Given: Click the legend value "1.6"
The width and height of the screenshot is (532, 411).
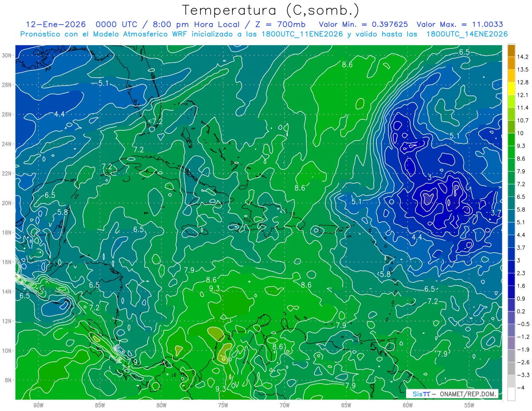Looking at the screenshot, I should point(521,286).
